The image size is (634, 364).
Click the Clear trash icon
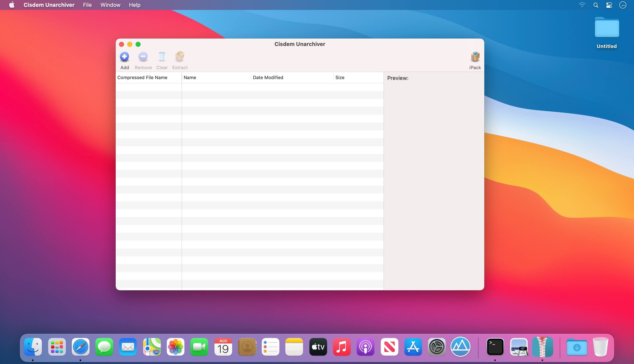click(162, 57)
